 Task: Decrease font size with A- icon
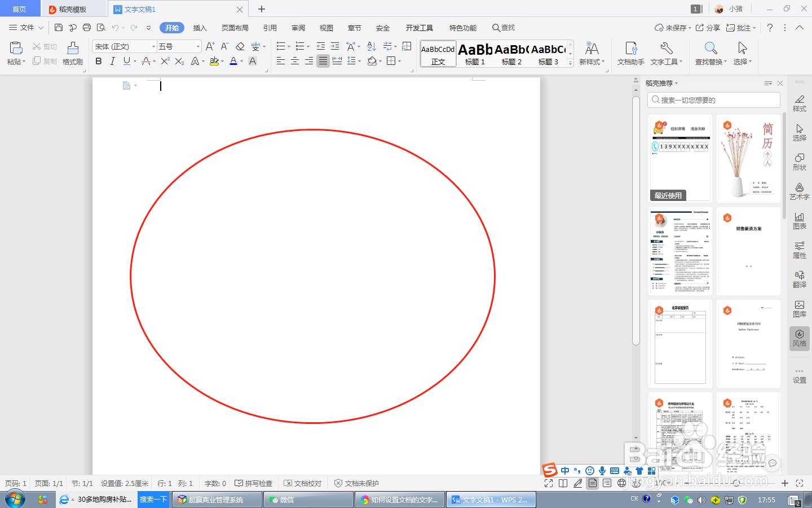click(x=224, y=46)
